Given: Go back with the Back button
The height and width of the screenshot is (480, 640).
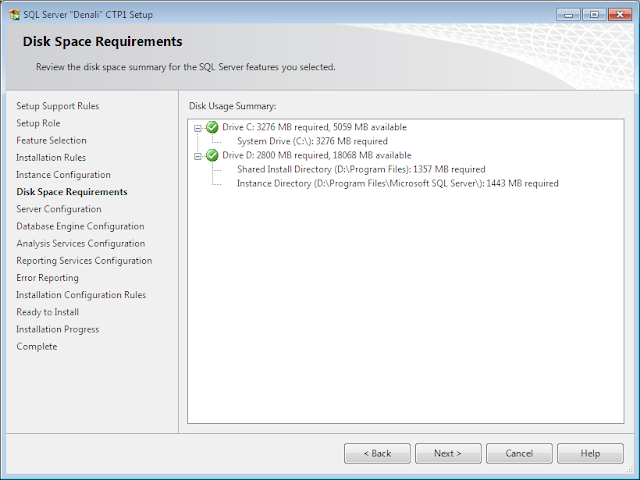Looking at the screenshot, I should (x=377, y=453).
